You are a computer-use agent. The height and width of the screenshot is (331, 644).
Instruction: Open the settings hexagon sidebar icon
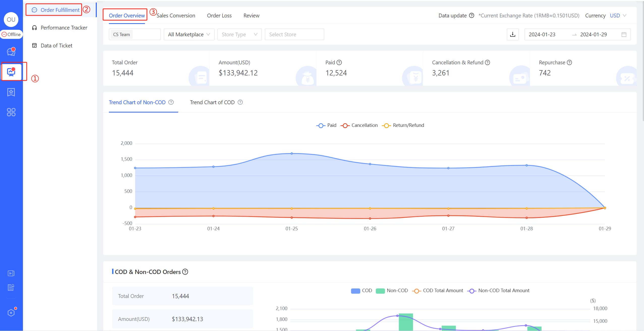pos(11,313)
